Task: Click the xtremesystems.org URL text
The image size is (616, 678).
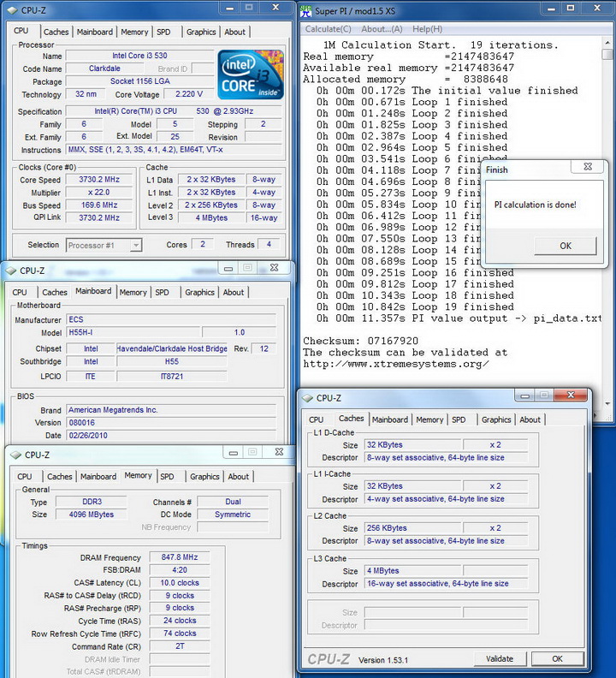Action: tap(396, 364)
